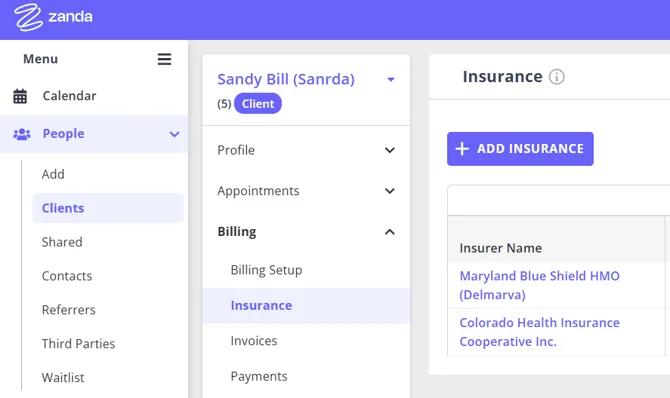The height and width of the screenshot is (398, 670).
Task: Open Invoices under Billing
Action: click(254, 341)
